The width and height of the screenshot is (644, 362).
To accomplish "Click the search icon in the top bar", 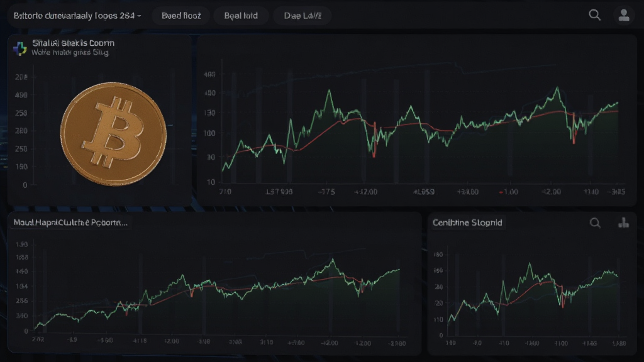I will point(595,15).
